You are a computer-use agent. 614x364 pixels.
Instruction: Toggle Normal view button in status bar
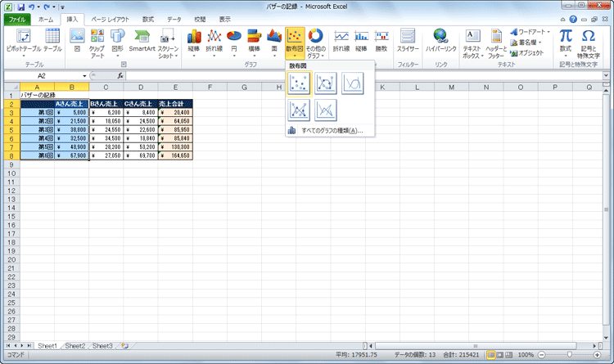493,354
